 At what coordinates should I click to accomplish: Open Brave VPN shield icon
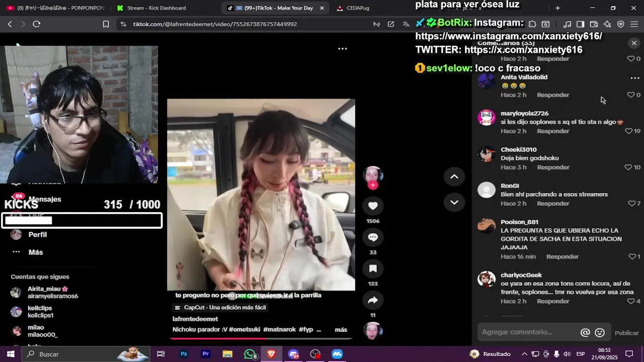pos(621,24)
